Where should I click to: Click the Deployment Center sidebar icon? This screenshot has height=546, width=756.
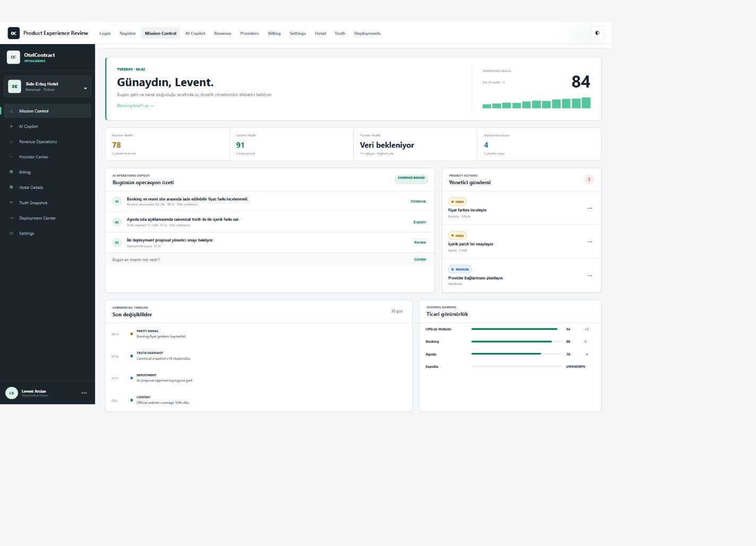[12, 218]
